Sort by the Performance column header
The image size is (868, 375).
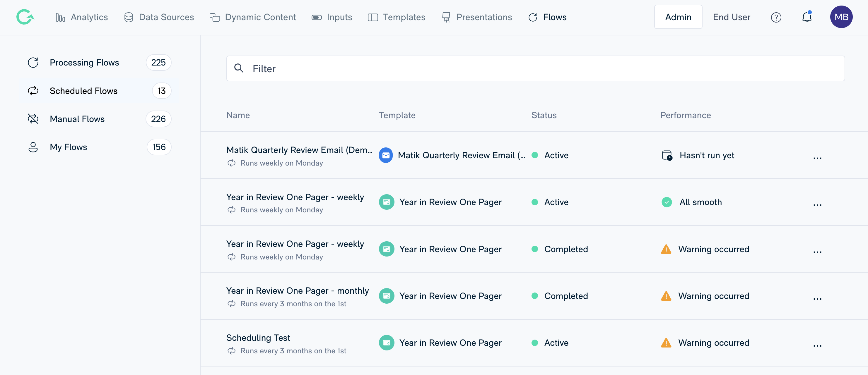tap(685, 115)
